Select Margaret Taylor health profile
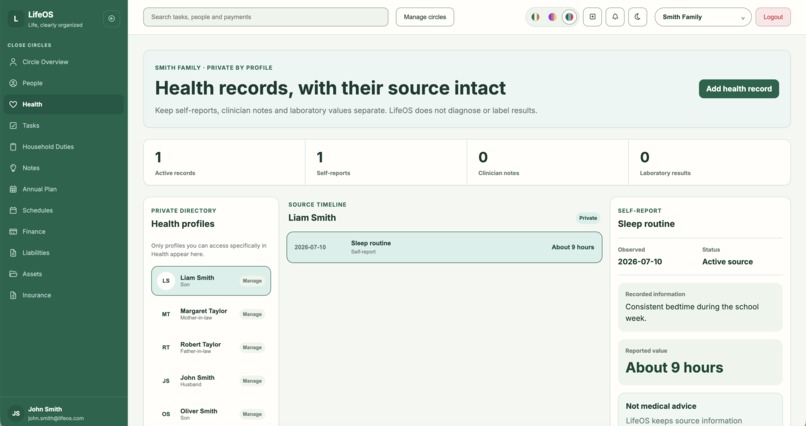The height and width of the screenshot is (426, 806). (x=211, y=314)
